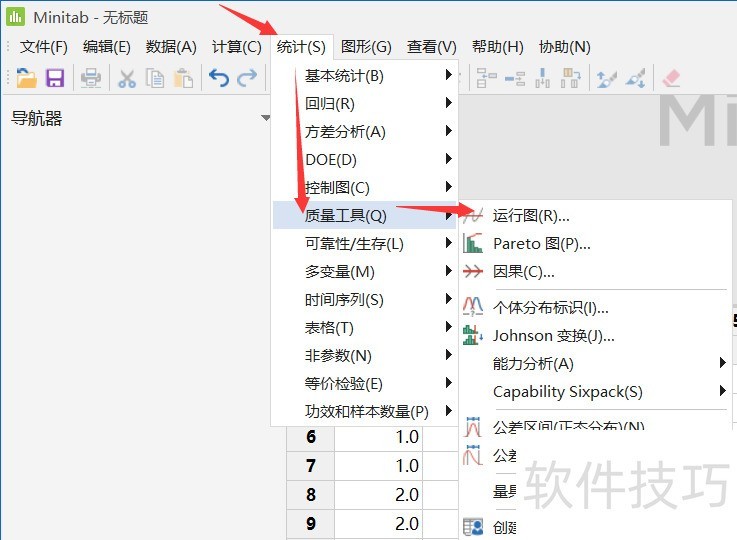Click the Cause-and-Effect fishbone icon
The image size is (737, 540).
click(473, 271)
